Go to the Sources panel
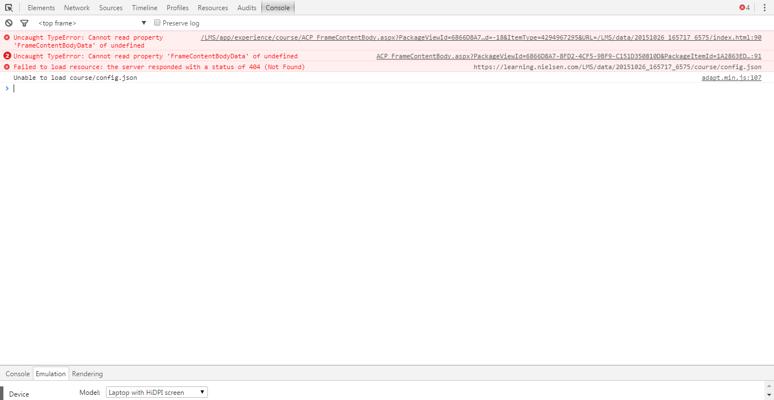This screenshot has width=774, height=400. coord(110,7)
